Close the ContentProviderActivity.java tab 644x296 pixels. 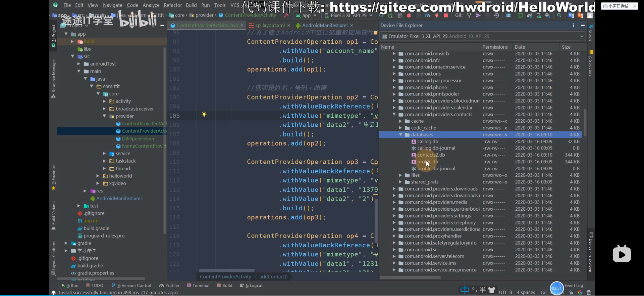[242, 26]
